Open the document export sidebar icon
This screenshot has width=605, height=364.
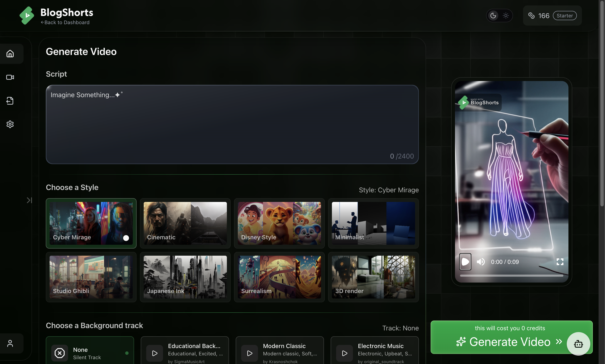10,101
